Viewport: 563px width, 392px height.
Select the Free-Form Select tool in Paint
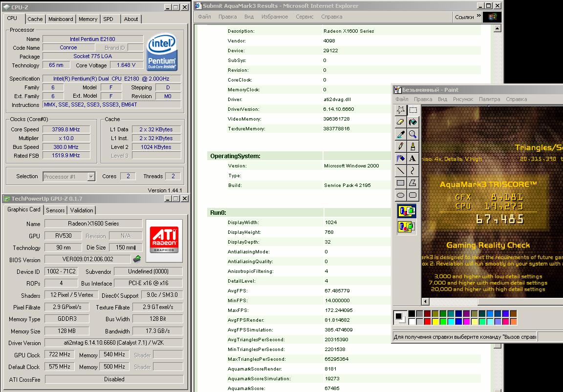400,110
